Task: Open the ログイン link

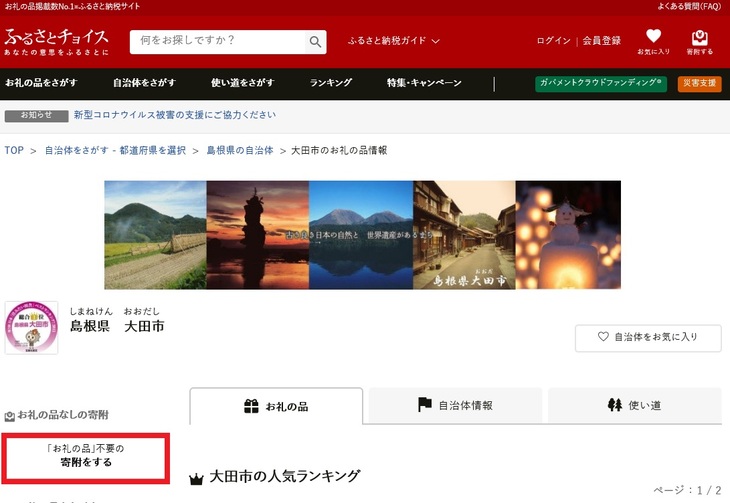Action: (x=553, y=41)
